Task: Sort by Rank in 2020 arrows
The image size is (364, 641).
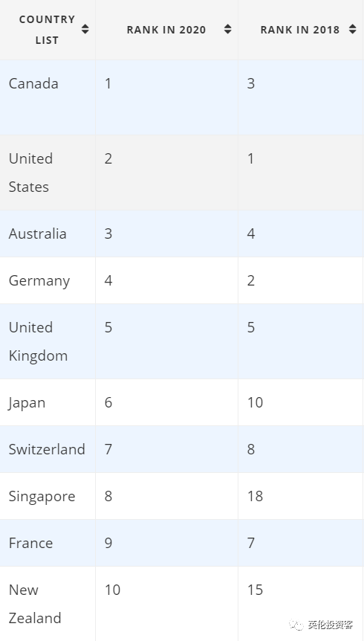Action: coord(228,29)
